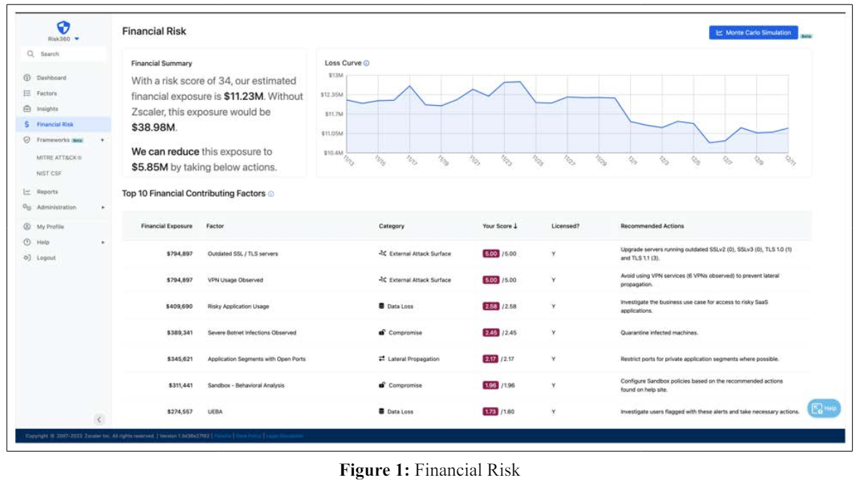Select the VPN Usage Observed factor
This screenshot has width=868, height=483.
pyautogui.click(x=236, y=280)
